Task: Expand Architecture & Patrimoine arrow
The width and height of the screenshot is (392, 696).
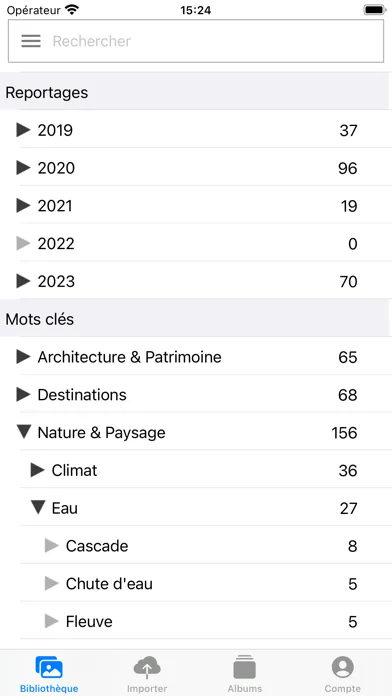Action: pyautogui.click(x=24, y=357)
